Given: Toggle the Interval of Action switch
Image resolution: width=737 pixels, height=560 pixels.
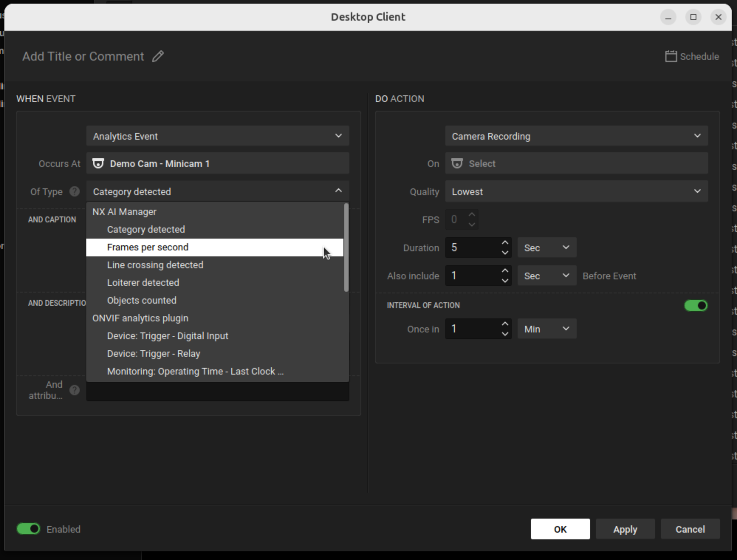Looking at the screenshot, I should point(696,305).
